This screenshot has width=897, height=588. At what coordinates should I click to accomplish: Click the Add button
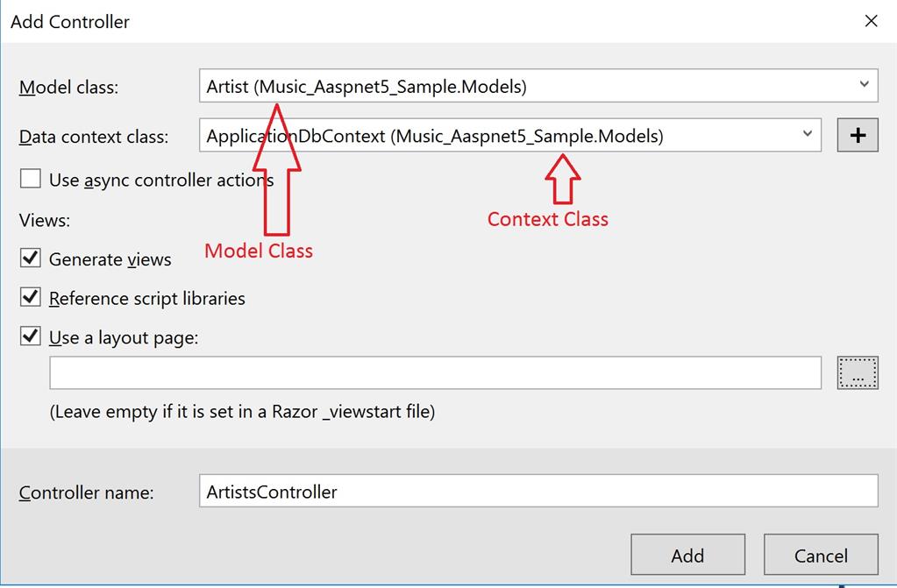coord(687,555)
